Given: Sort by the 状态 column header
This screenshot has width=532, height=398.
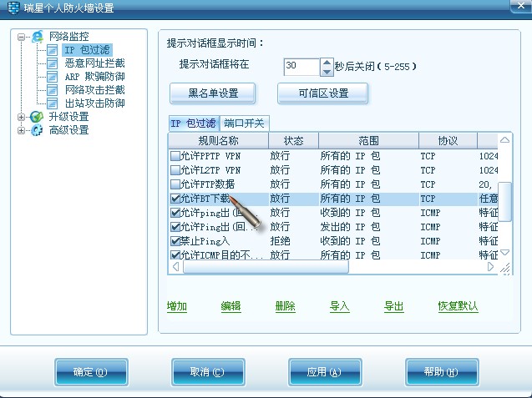Looking at the screenshot, I should pyautogui.click(x=293, y=141).
